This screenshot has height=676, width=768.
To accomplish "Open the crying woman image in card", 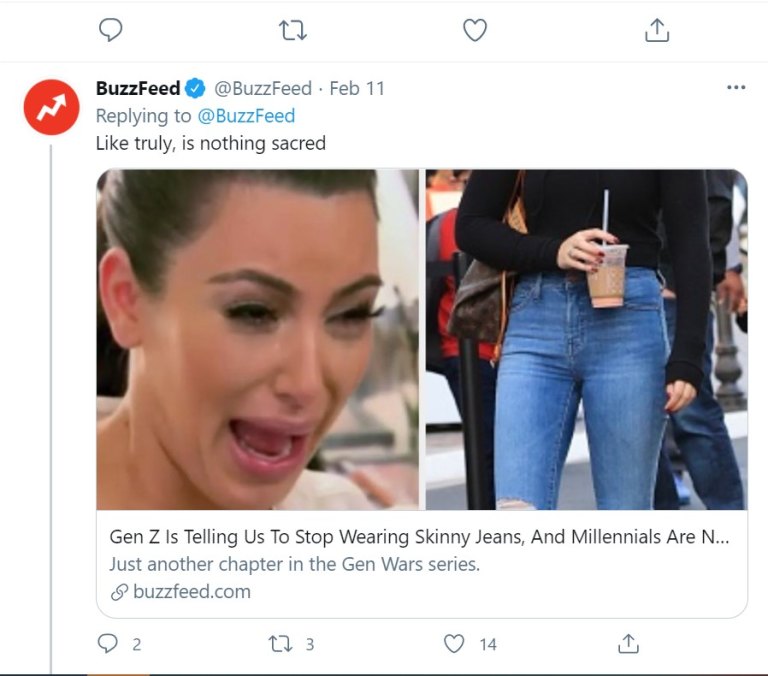I will coord(258,340).
